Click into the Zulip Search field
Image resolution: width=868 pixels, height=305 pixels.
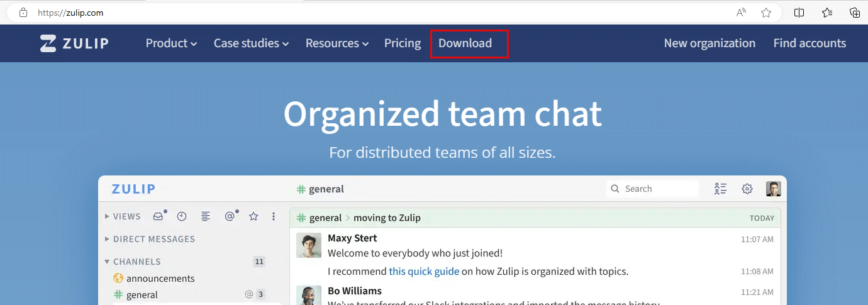pyautogui.click(x=657, y=189)
